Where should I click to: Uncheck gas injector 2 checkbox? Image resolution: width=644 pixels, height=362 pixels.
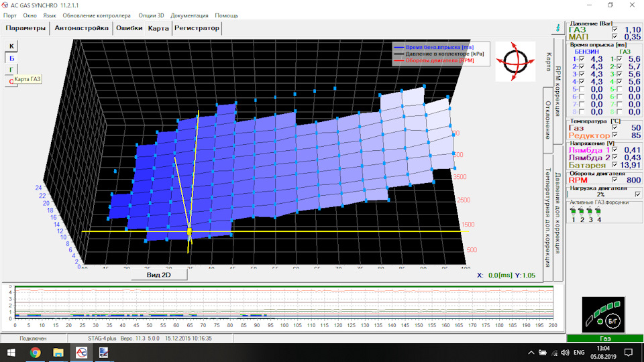(619, 66)
